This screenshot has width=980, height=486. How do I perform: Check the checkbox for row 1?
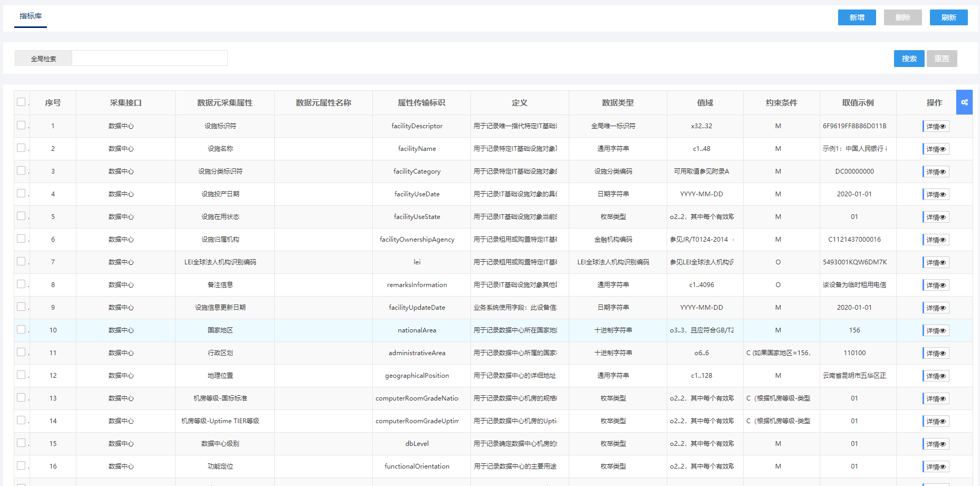click(21, 125)
